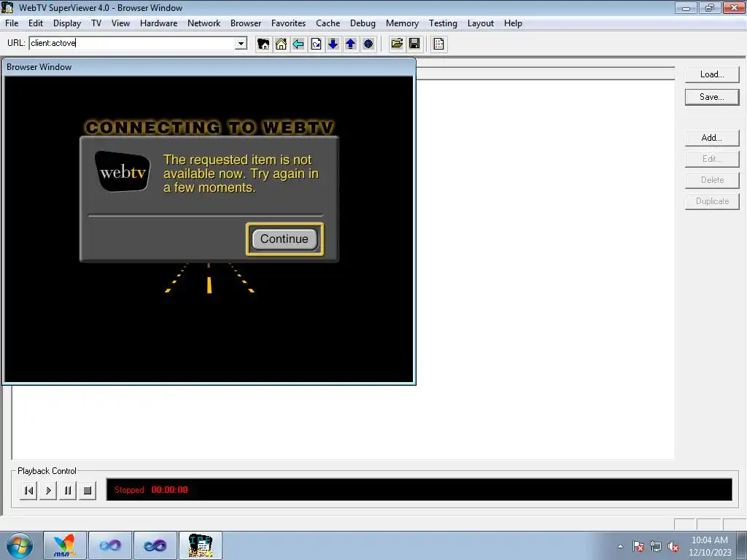This screenshot has height=560, width=747.
Task: Open the File menu
Action: pos(12,23)
